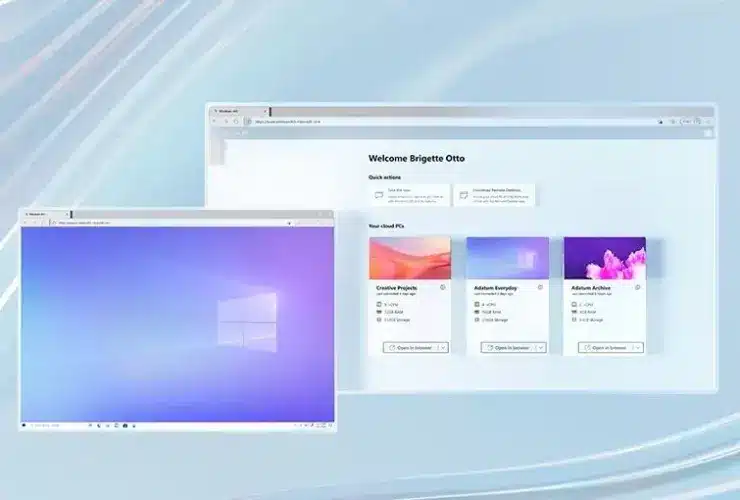Viewport: 740px width, 500px height.
Task: Click the vCPU icon on Adatum Archive card
Action: click(574, 305)
